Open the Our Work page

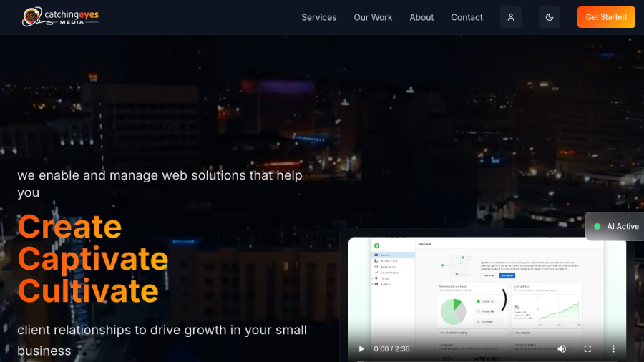[x=373, y=17]
